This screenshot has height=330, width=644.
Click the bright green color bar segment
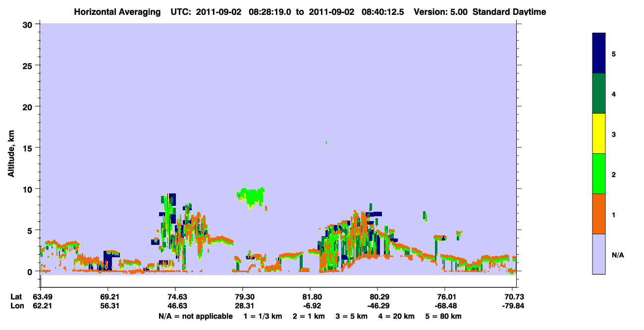click(x=598, y=174)
